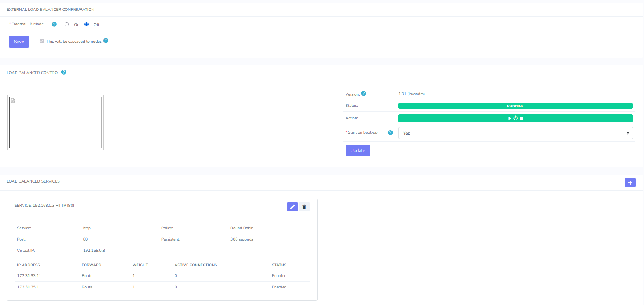This screenshot has height=305, width=644.
Task: Stop the load balancer with stop icon
Action: click(x=522, y=118)
